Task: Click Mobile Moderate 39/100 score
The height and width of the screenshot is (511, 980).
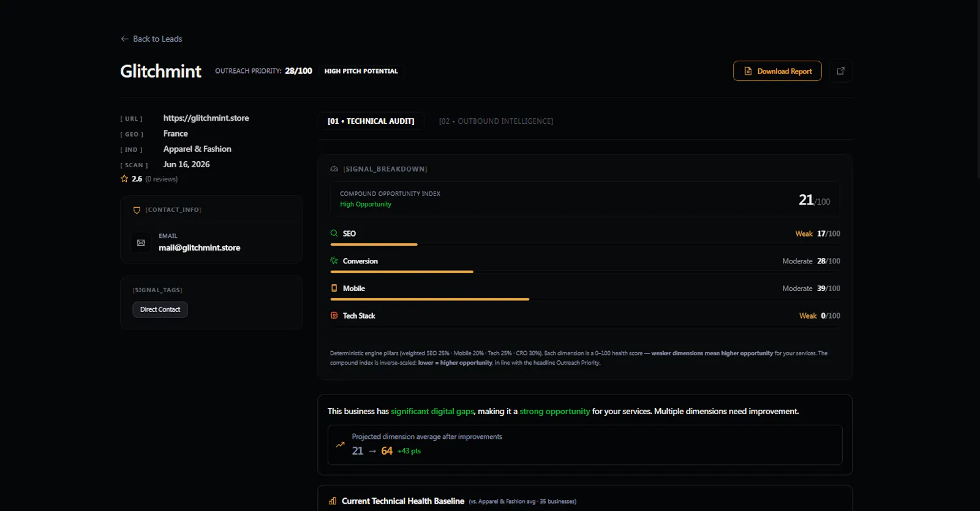Action: (811, 288)
